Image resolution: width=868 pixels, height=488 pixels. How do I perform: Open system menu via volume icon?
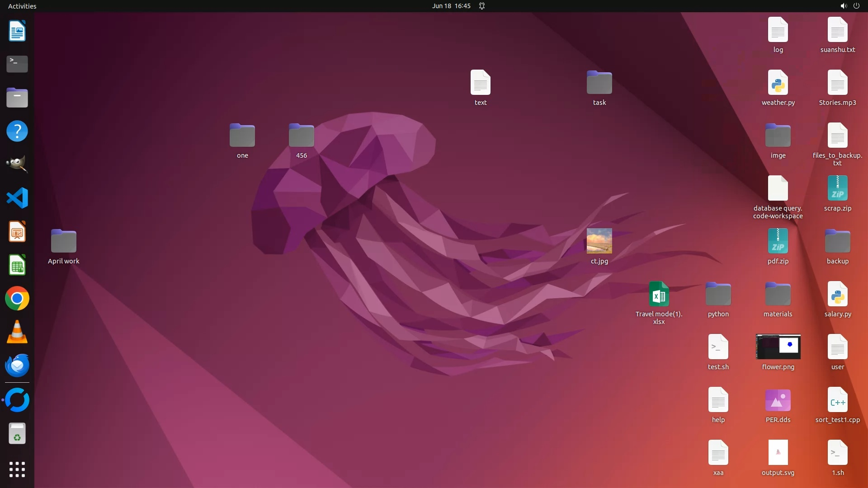[843, 6]
